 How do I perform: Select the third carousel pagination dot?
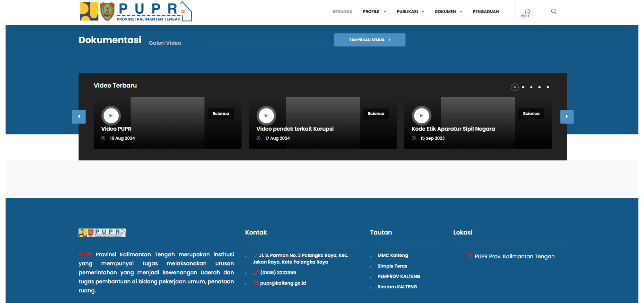pos(531,87)
